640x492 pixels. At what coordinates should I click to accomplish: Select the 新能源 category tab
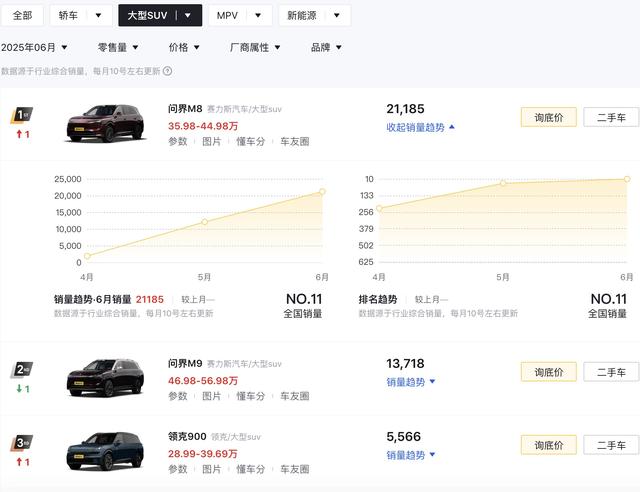(x=302, y=16)
